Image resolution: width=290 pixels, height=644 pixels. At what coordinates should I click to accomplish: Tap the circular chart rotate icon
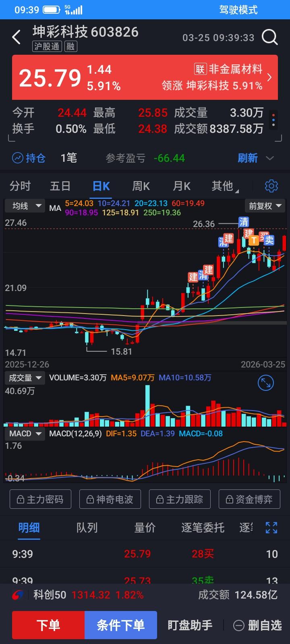tap(265, 383)
